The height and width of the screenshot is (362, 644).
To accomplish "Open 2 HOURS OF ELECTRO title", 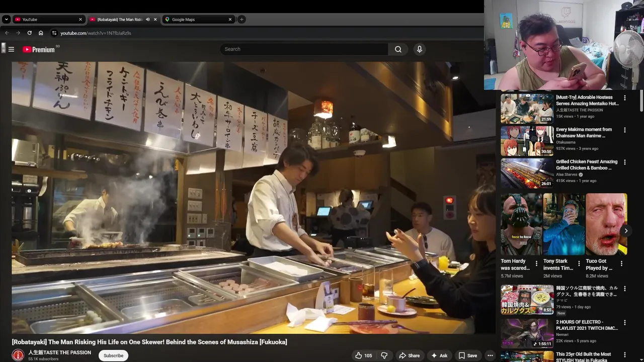I will 587,325.
